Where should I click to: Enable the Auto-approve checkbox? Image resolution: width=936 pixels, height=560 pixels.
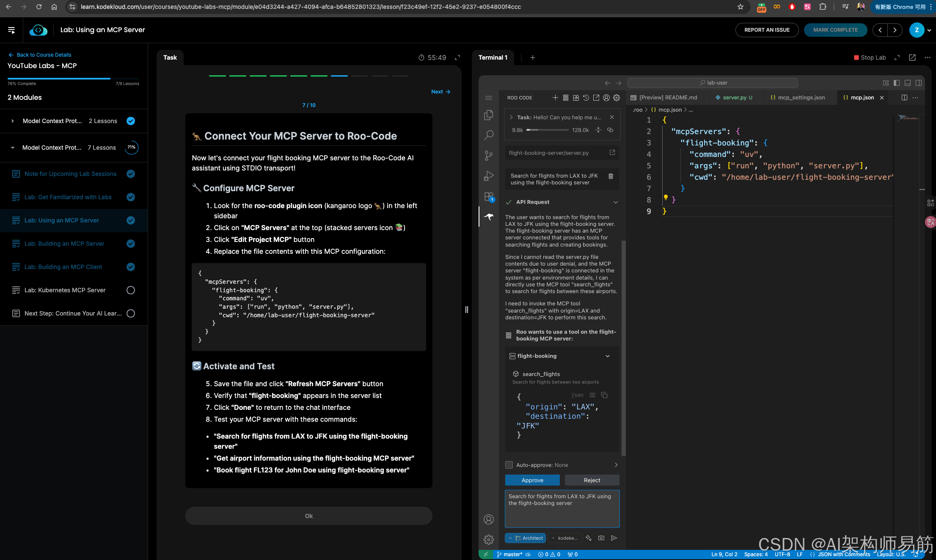509,465
